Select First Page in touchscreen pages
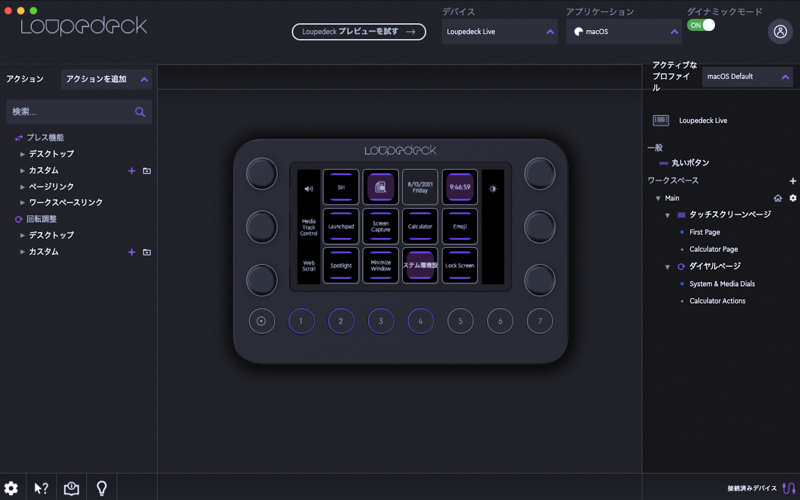The width and height of the screenshot is (800, 500). (705, 232)
